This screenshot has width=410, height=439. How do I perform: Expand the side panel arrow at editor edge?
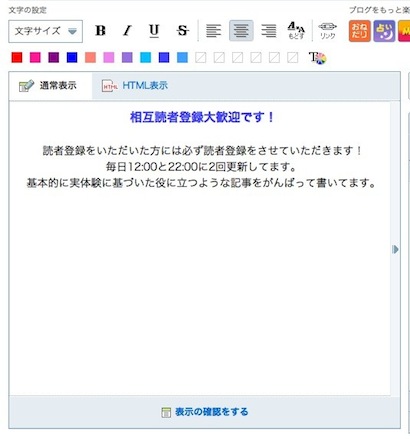click(x=395, y=249)
